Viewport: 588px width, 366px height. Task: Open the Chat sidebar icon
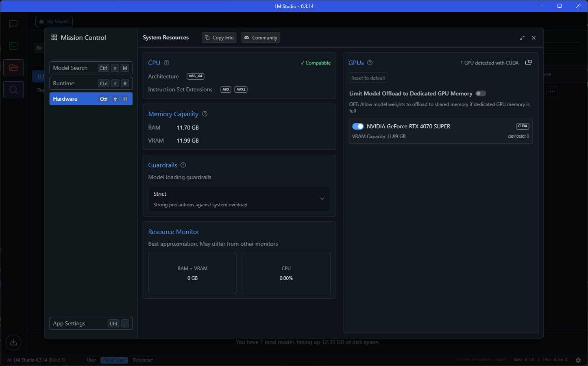click(x=13, y=24)
